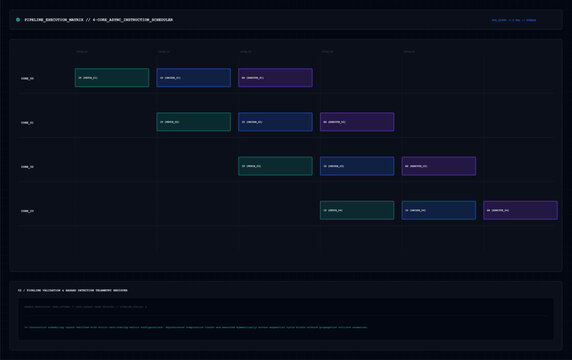Select the PIPELINE_EXECUTION_MATRIX header title
This screenshot has width=572, height=360.
coord(99,20)
